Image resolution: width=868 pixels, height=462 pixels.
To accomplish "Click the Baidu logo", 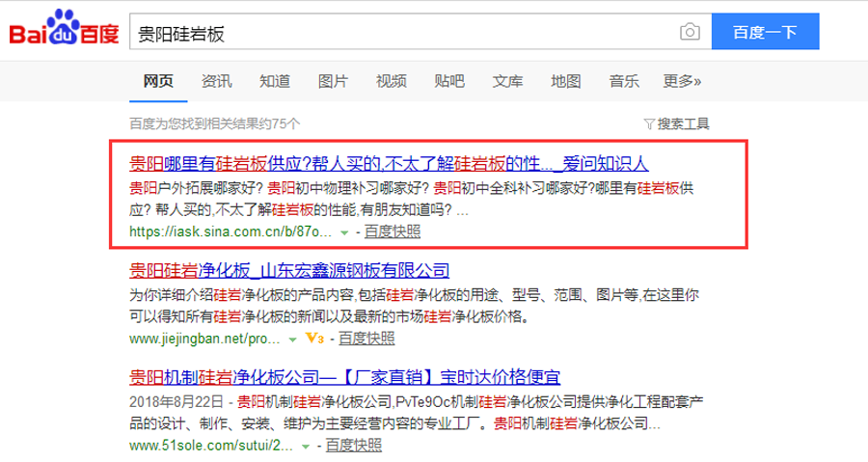I will click(64, 28).
